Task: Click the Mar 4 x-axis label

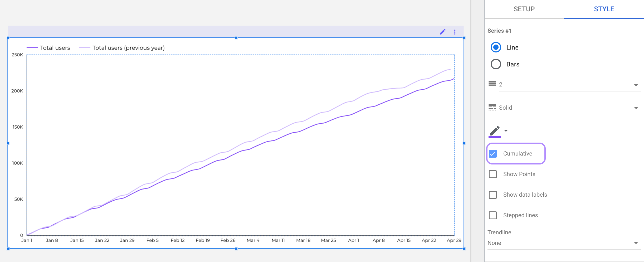Action: [253, 240]
